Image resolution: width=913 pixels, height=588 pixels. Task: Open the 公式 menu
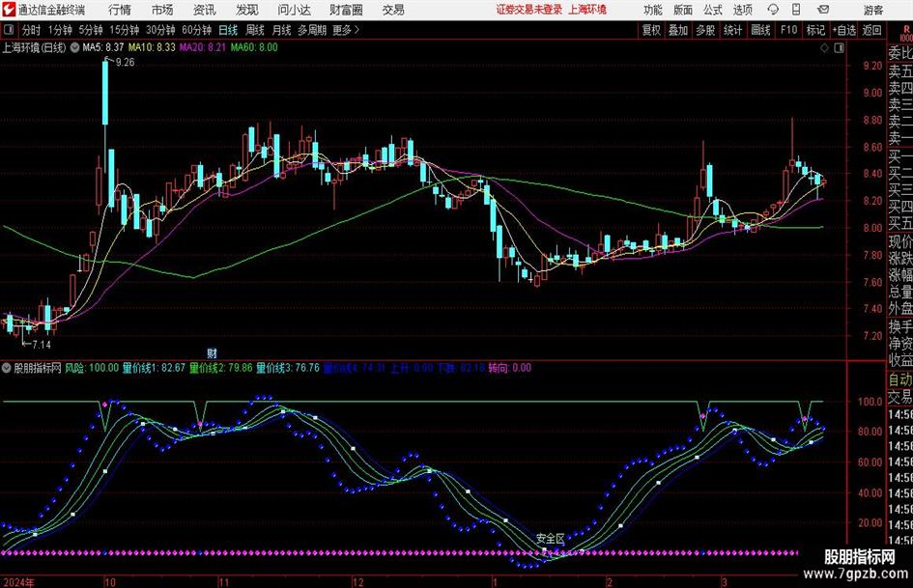coord(713,10)
